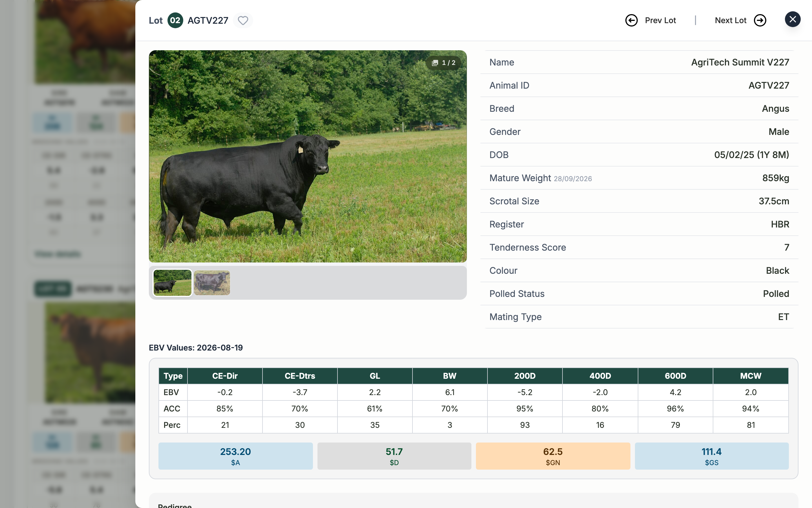
Task: Click the Lot 02 number badge
Action: point(175,21)
